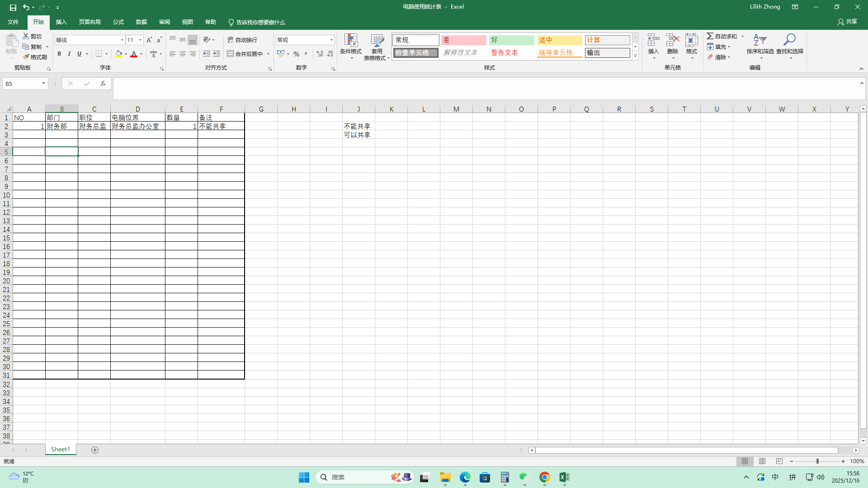Click the Save icon in title bar
Viewport: 868px width, 488px height.
click(x=13, y=7)
